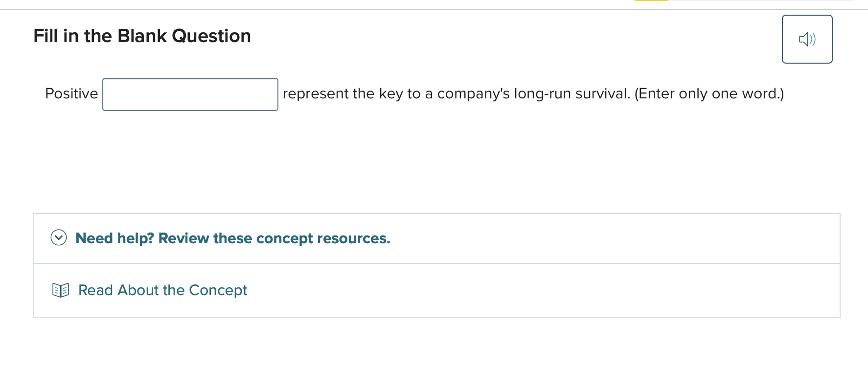The width and height of the screenshot is (868, 372).
Task: Click the yellow progress bar segment at top
Action: click(651, 0)
